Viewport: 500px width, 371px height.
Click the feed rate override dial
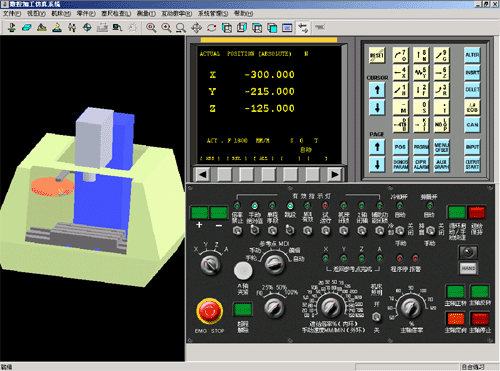coord(330,306)
